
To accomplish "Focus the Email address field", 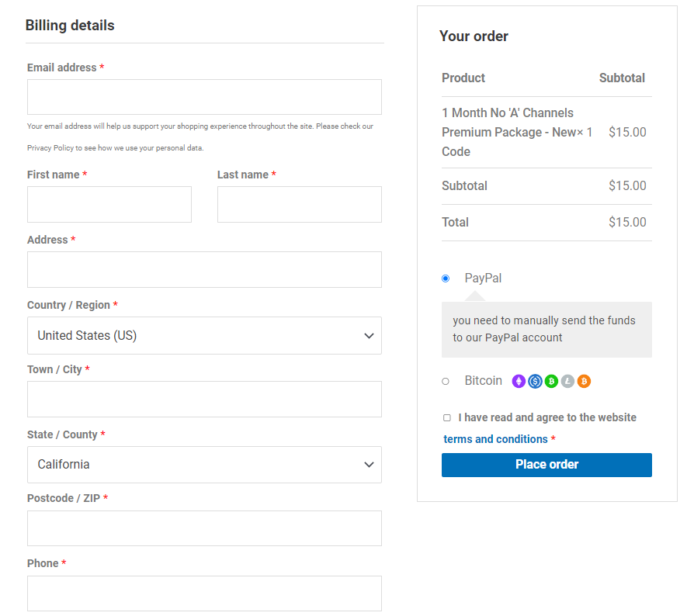I will pyautogui.click(x=204, y=97).
